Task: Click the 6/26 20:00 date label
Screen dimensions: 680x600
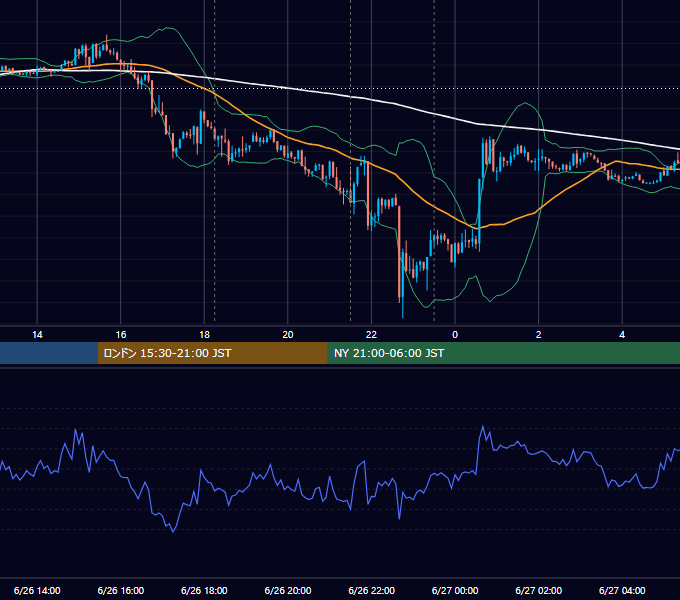Action: tap(288, 590)
